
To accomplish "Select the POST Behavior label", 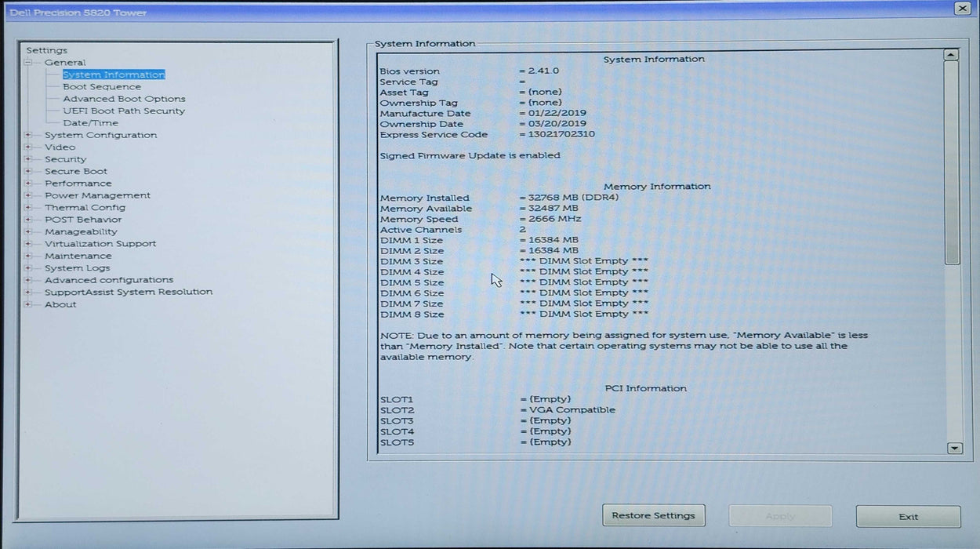I will pos(83,220).
